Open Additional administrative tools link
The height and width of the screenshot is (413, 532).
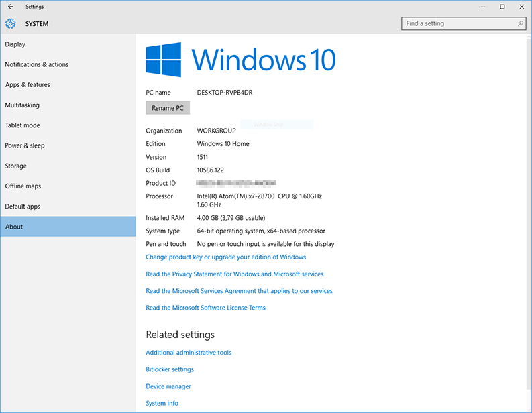click(189, 353)
